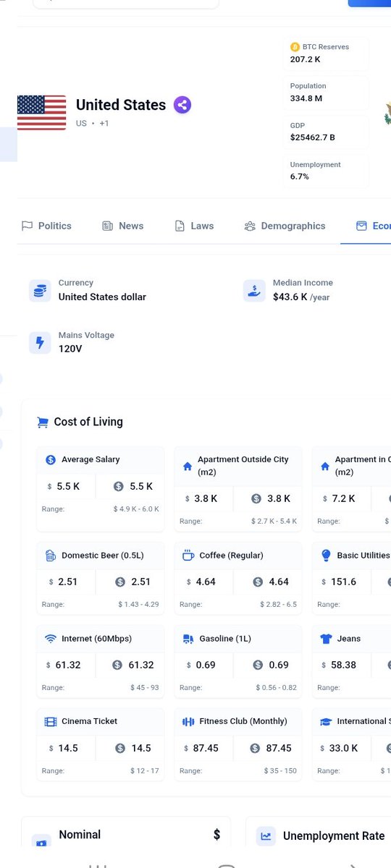Viewport: 391px width, 868px height.
Task: Click the Cost of Living heading
Action: click(x=88, y=422)
